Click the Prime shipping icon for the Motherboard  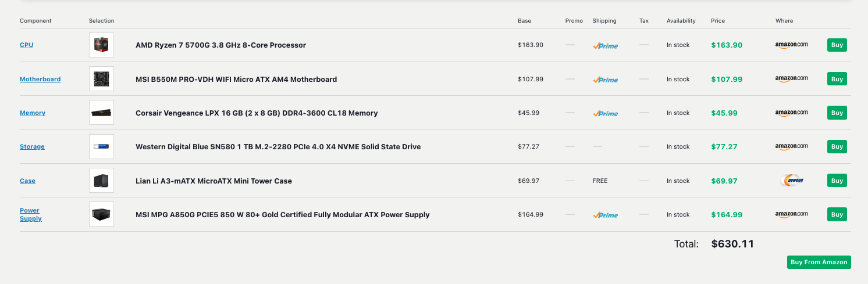point(605,79)
